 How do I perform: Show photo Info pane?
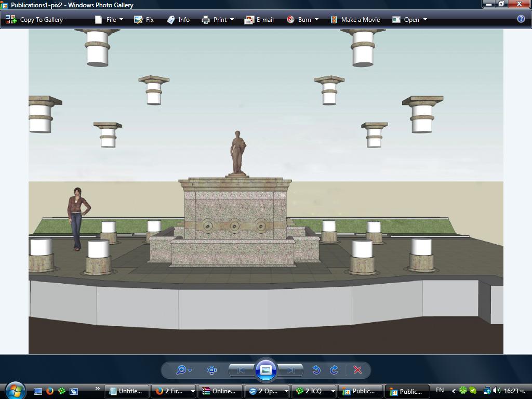pos(179,20)
